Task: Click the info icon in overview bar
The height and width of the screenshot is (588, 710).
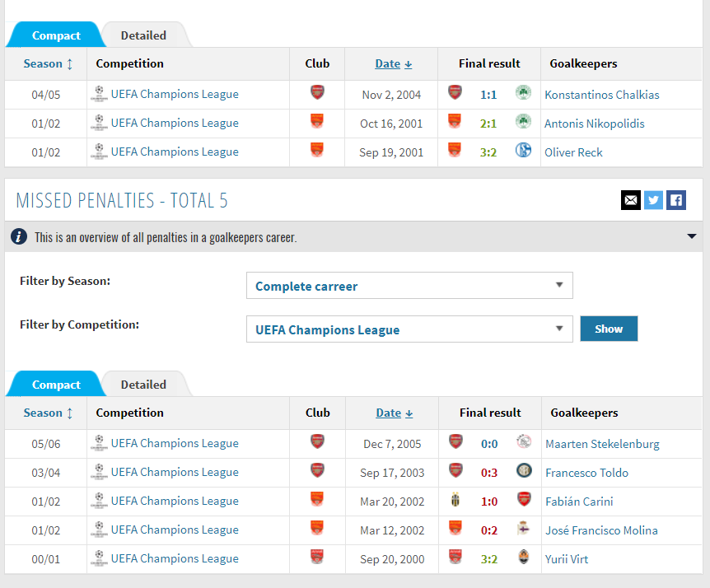Action: (x=19, y=237)
